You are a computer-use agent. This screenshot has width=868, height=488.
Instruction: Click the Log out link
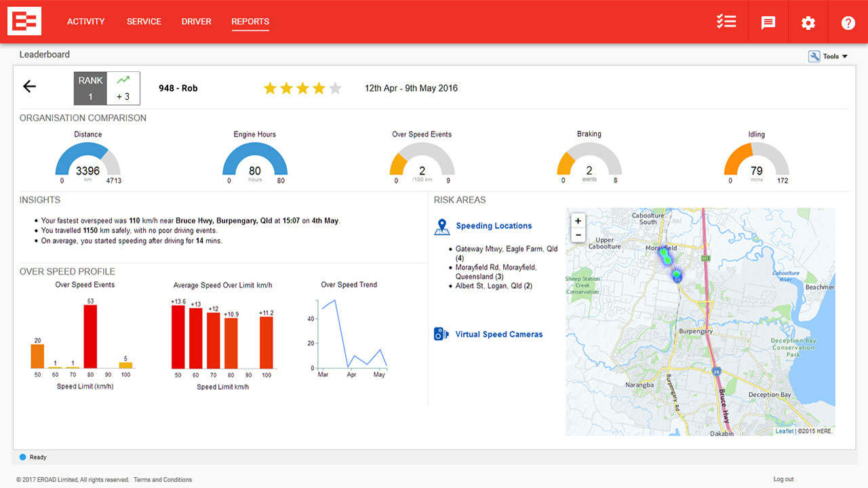783,479
